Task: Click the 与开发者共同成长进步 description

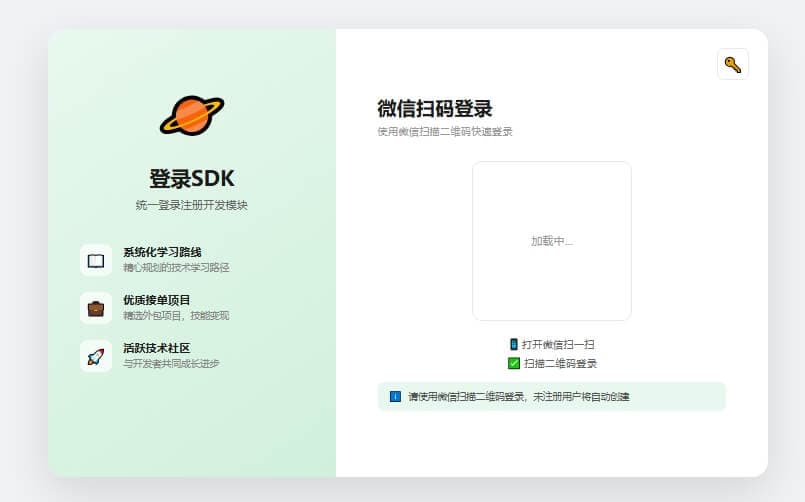Action: [x=171, y=363]
